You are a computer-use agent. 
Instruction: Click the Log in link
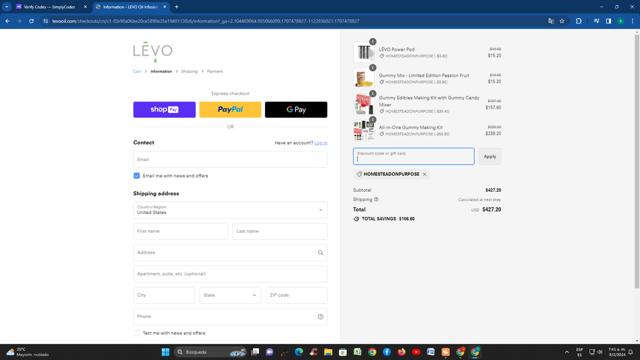tap(321, 143)
